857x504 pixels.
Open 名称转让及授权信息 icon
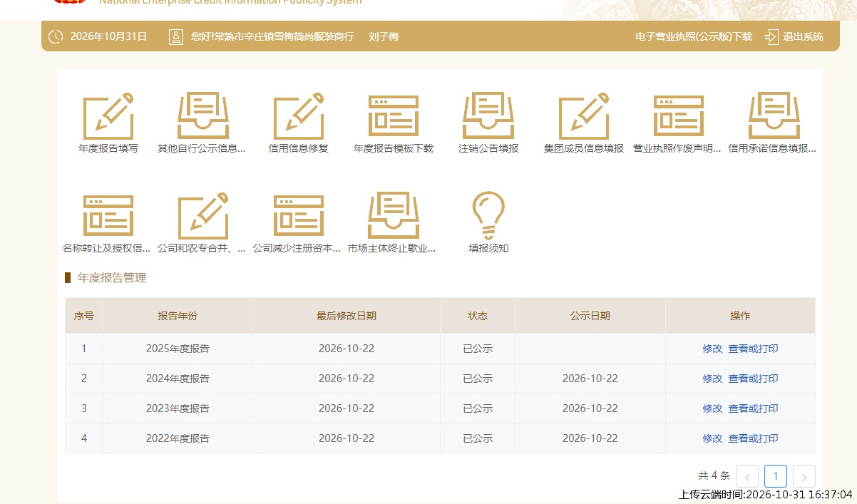(x=108, y=215)
